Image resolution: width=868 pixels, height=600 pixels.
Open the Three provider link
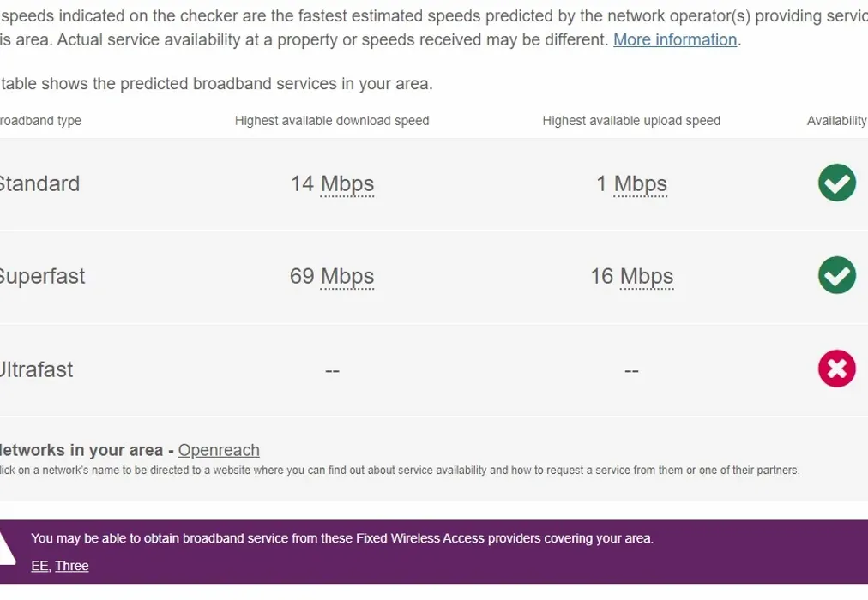(72, 566)
